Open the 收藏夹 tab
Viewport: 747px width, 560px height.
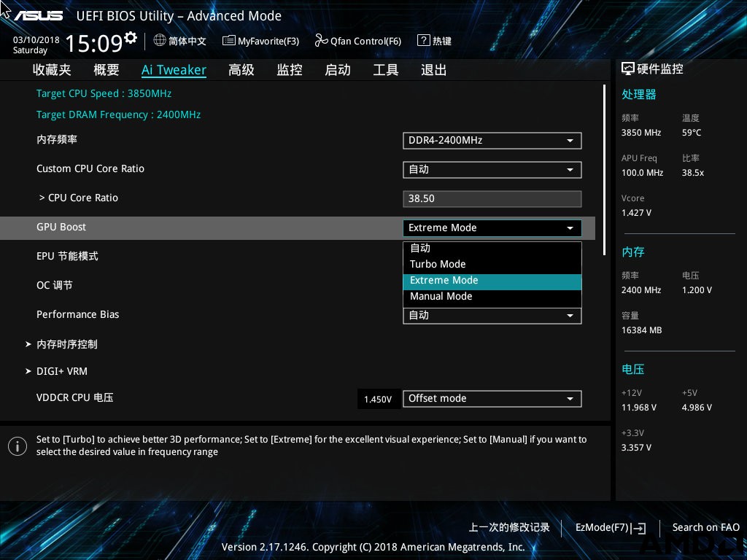52,70
